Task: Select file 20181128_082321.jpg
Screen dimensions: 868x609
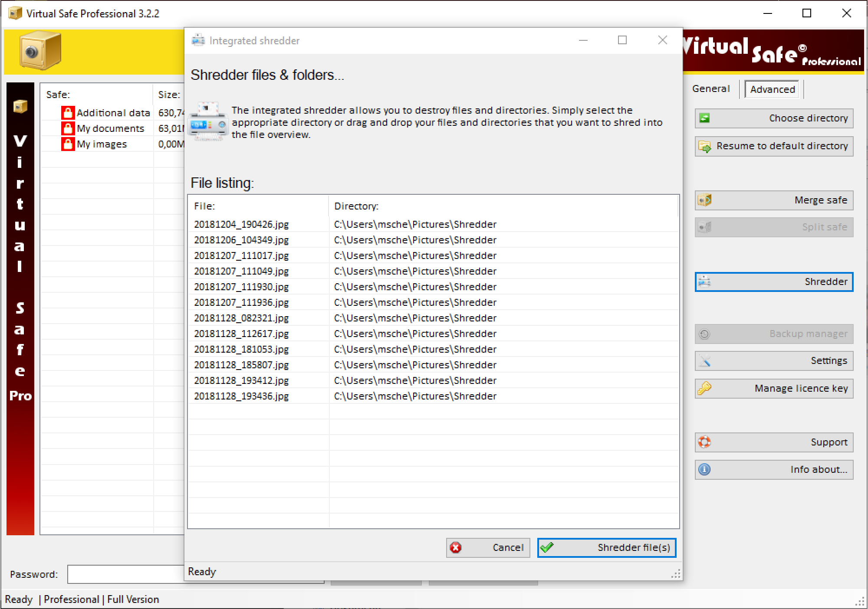Action: pyautogui.click(x=241, y=318)
